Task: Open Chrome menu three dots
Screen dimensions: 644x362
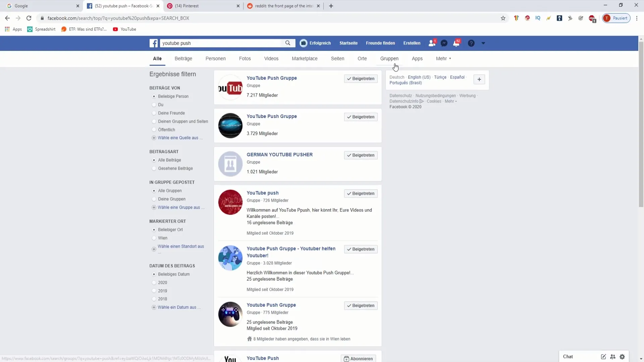Action: pyautogui.click(x=637, y=18)
